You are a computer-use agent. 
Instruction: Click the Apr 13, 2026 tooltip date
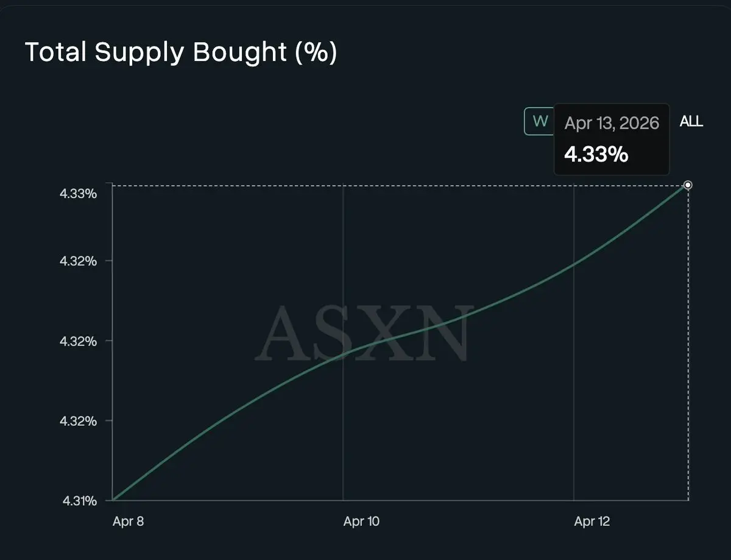(x=612, y=123)
